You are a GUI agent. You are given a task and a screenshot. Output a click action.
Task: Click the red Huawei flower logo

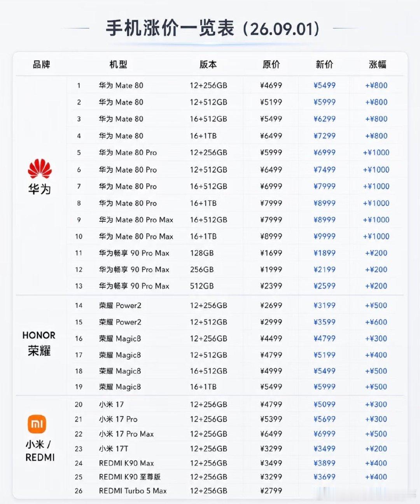point(40,168)
